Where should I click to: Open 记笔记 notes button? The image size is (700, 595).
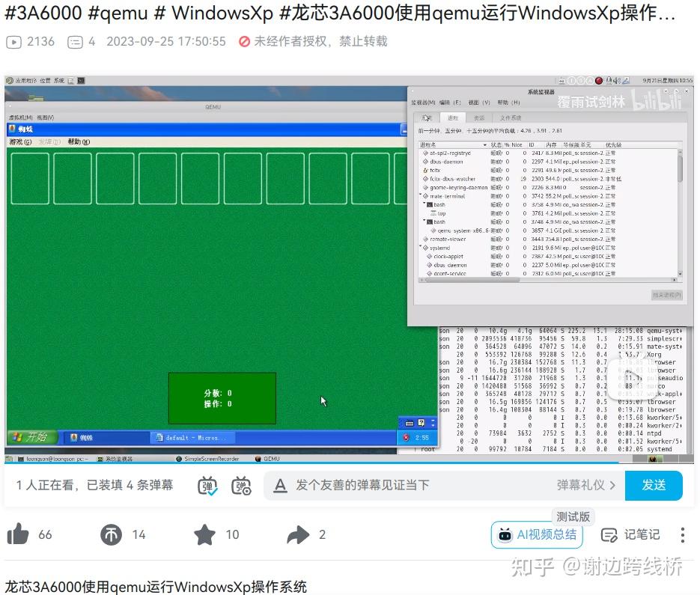pyautogui.click(x=630, y=534)
